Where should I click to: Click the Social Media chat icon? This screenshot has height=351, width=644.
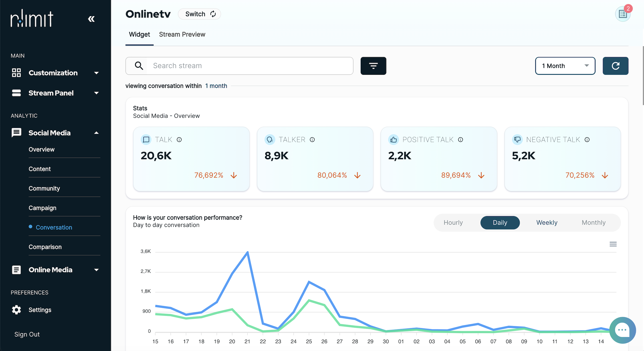pos(16,133)
